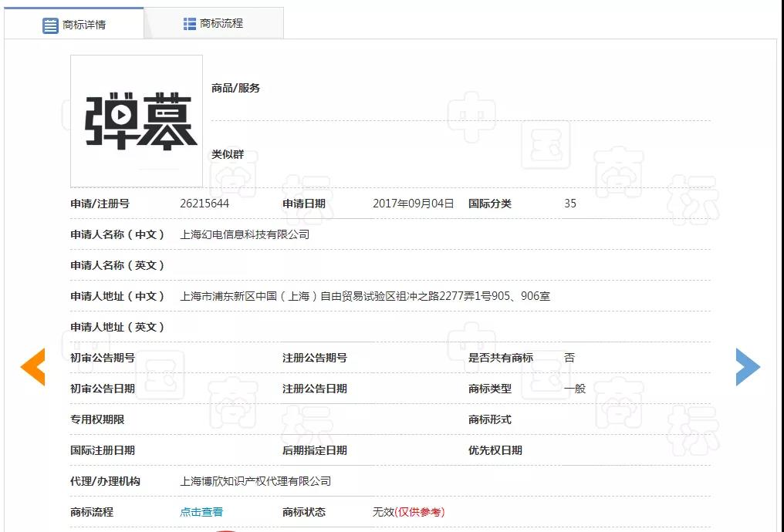Click the flow icon beside 商标流程
This screenshot has height=532, width=784.
tap(190, 24)
